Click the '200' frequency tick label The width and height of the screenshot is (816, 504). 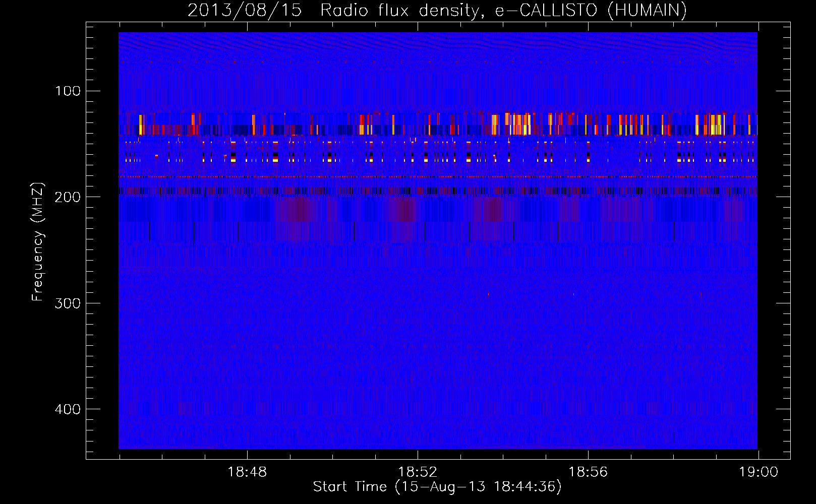tap(68, 197)
